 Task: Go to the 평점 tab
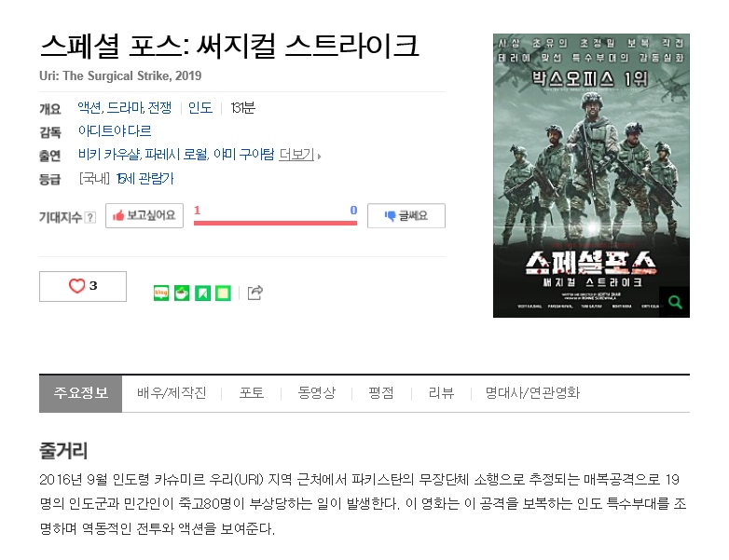[381, 393]
